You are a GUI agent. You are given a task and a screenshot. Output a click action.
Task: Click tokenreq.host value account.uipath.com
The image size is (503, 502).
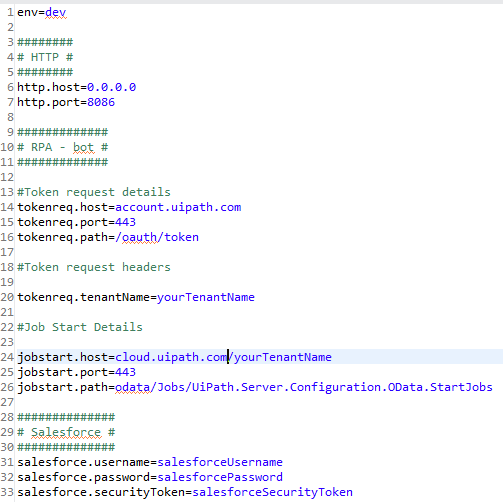178,207
